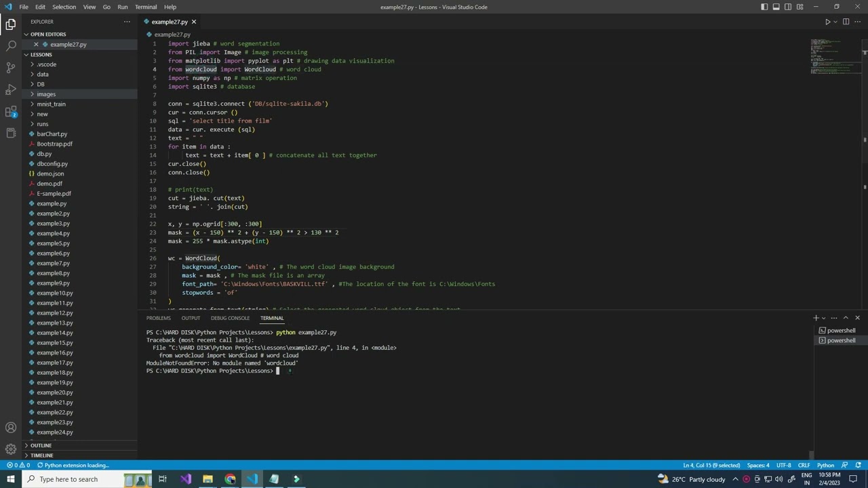Image resolution: width=868 pixels, height=488 pixels.
Task: Expand the DB folder
Action: 79,85
